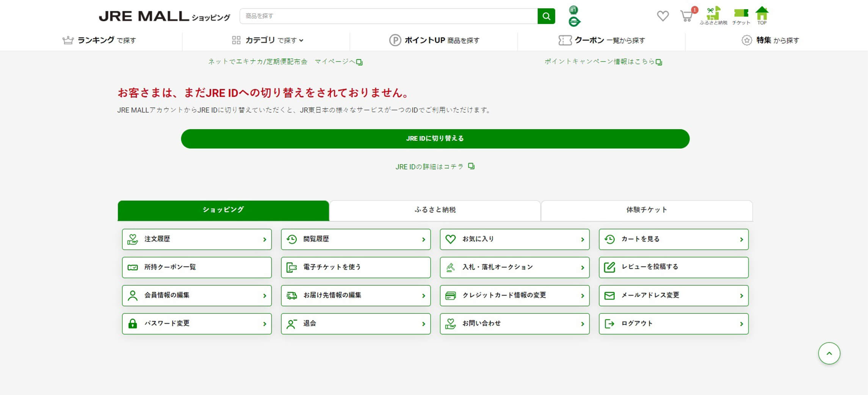Open ネットでエキナカ/定期便配布会 マイページへ link

coord(285,62)
